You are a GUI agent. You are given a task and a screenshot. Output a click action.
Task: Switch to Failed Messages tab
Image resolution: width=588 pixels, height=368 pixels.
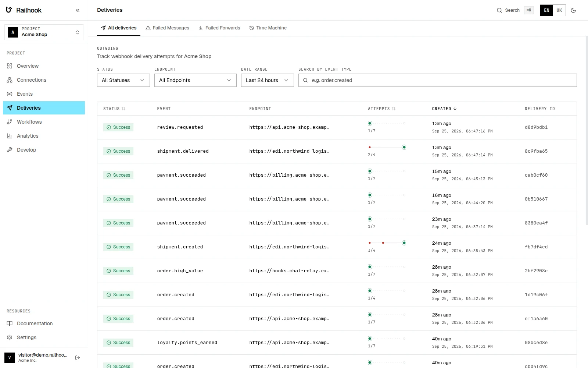click(167, 28)
